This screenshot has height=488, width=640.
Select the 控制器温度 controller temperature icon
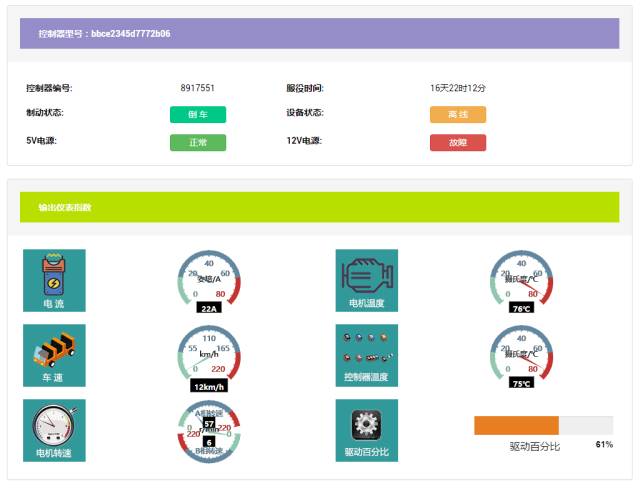[366, 355]
